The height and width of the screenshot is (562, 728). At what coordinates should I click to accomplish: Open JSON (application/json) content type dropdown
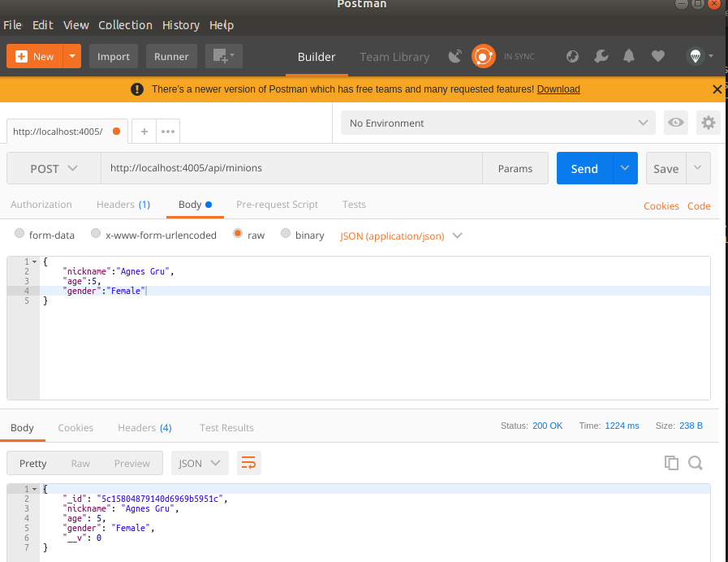click(x=401, y=236)
